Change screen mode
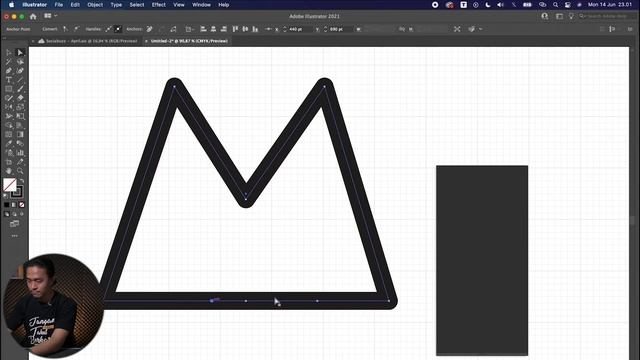 [x=14, y=224]
